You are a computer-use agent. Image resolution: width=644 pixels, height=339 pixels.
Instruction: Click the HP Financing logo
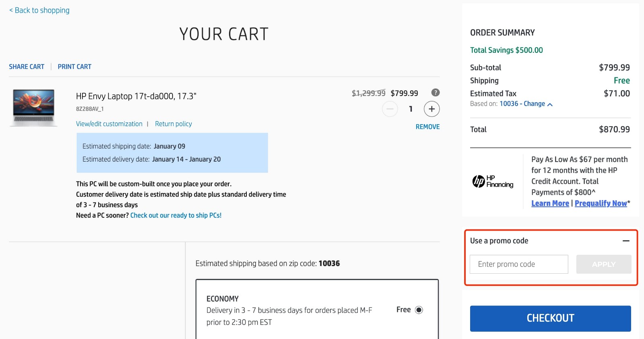pyautogui.click(x=493, y=181)
